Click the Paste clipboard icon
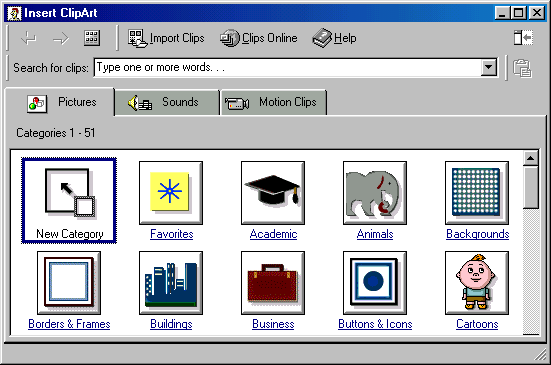 (522, 68)
